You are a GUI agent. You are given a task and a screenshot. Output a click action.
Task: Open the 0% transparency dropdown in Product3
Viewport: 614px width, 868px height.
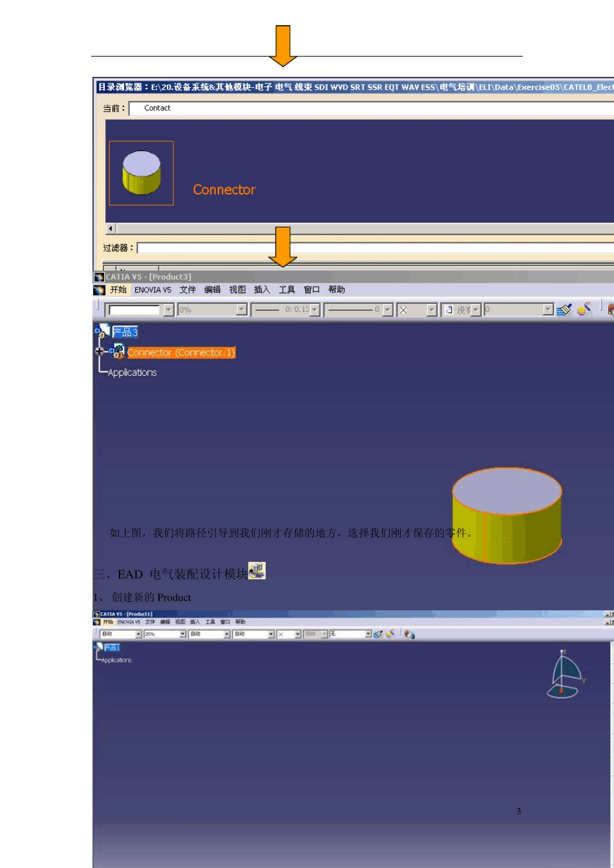(x=242, y=310)
